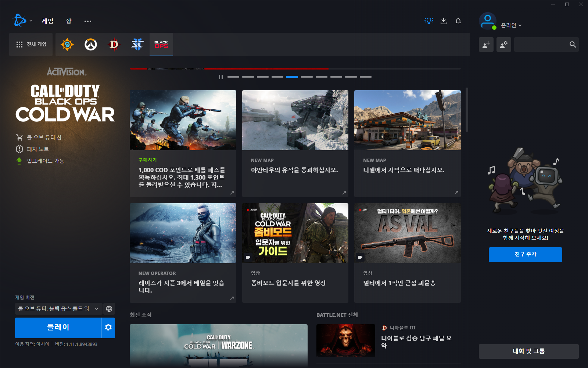This screenshot has width=588, height=368.
Task: Open the downloads icon
Action: click(x=444, y=21)
